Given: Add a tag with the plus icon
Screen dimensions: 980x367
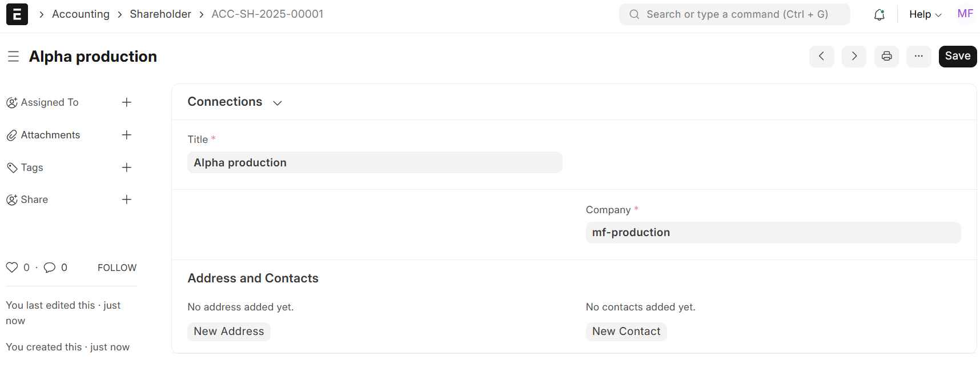Looking at the screenshot, I should coord(127,167).
